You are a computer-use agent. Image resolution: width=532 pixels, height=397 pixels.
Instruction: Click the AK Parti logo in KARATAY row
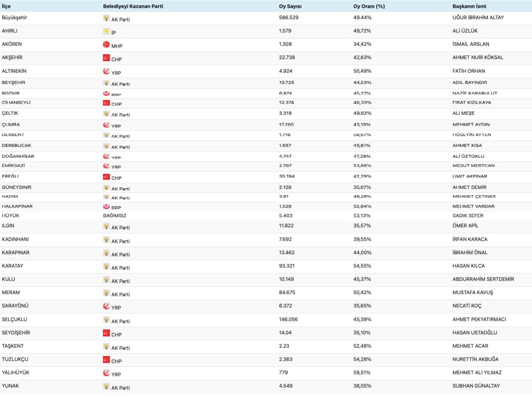coord(107,267)
